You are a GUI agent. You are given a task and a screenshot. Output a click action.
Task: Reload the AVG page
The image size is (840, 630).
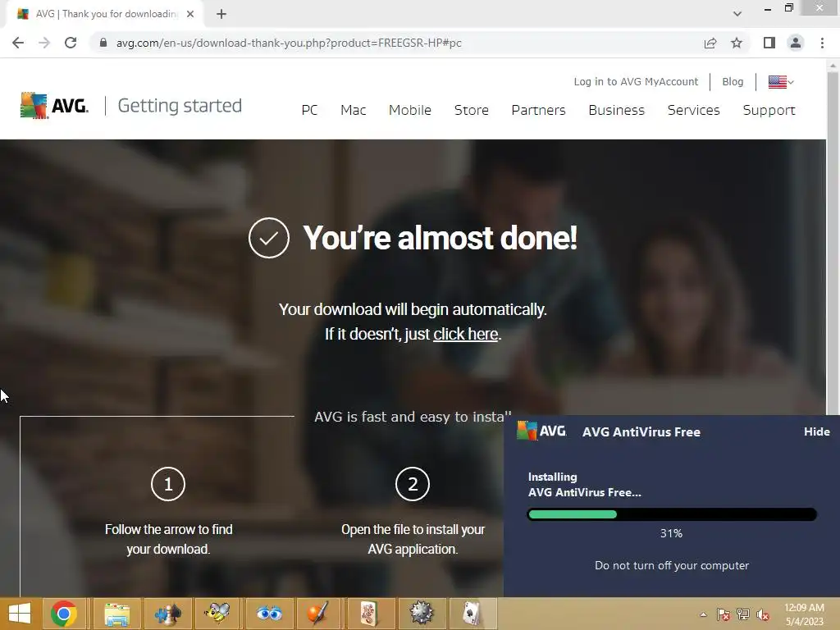coord(71,43)
